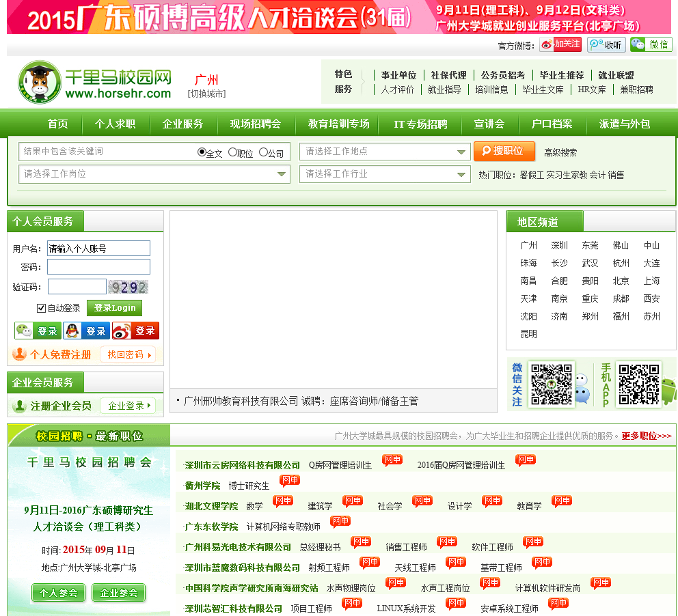This screenshot has width=678, height=616.
Task: Open the 请选择工作地点 dropdown
Action: click(x=385, y=152)
